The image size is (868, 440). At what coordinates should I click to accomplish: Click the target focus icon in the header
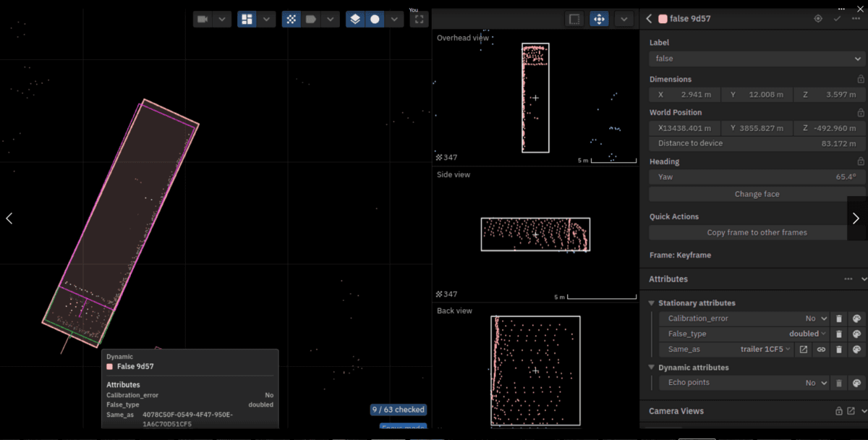[x=818, y=19]
